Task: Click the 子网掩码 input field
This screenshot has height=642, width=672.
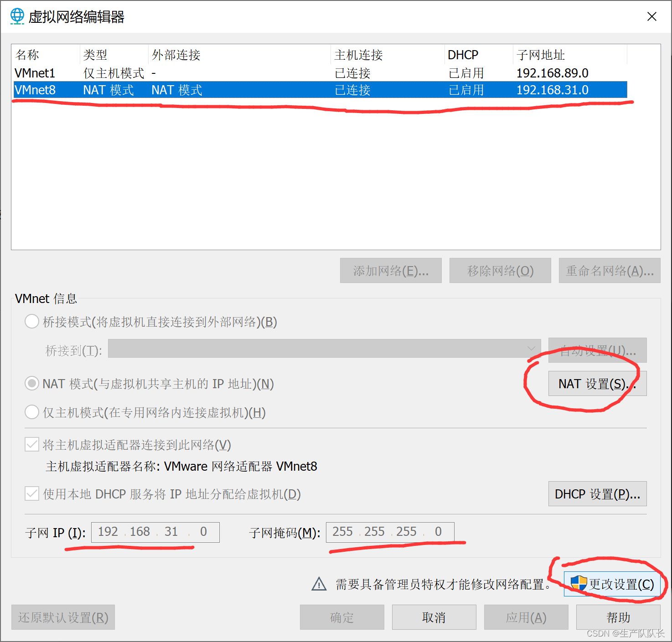Action: coord(390,532)
